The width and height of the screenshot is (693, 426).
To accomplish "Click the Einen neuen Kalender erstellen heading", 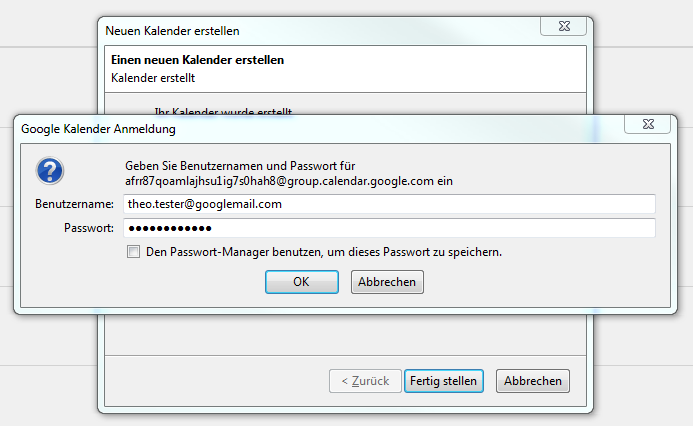I will 198,60.
